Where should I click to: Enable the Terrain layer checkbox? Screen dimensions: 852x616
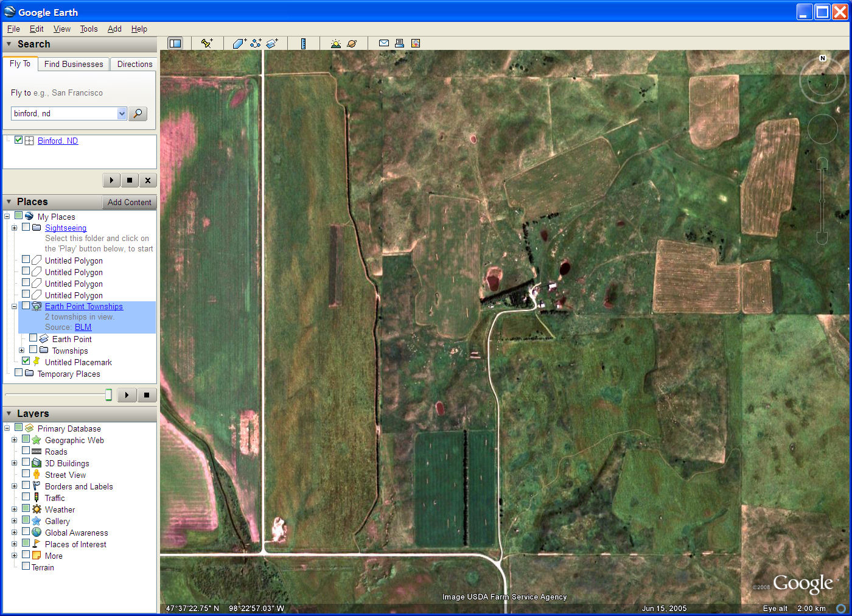point(26,566)
